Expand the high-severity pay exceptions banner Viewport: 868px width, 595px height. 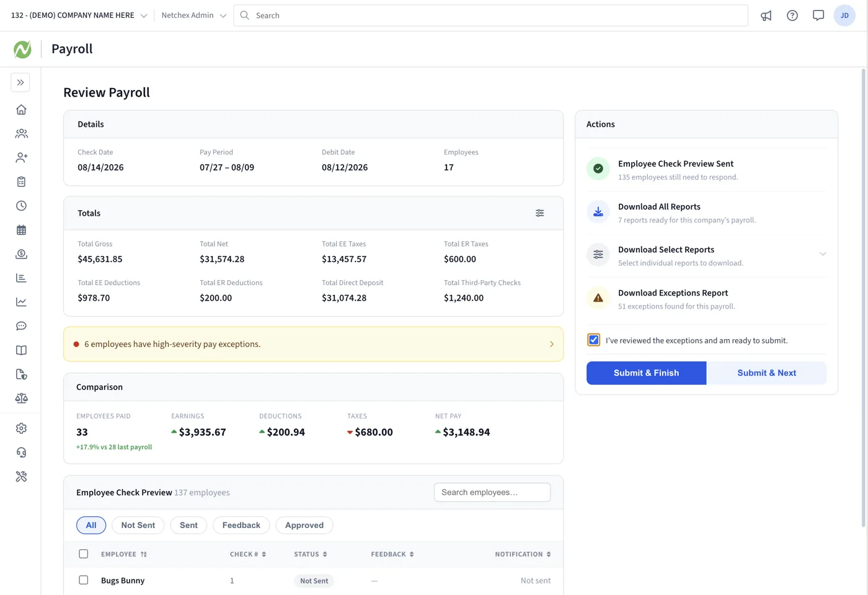click(314, 344)
